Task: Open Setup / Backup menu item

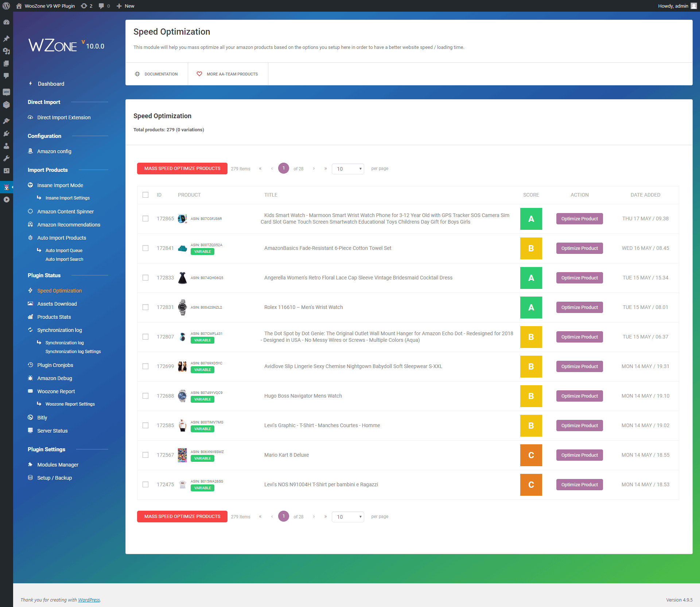Action: click(55, 478)
